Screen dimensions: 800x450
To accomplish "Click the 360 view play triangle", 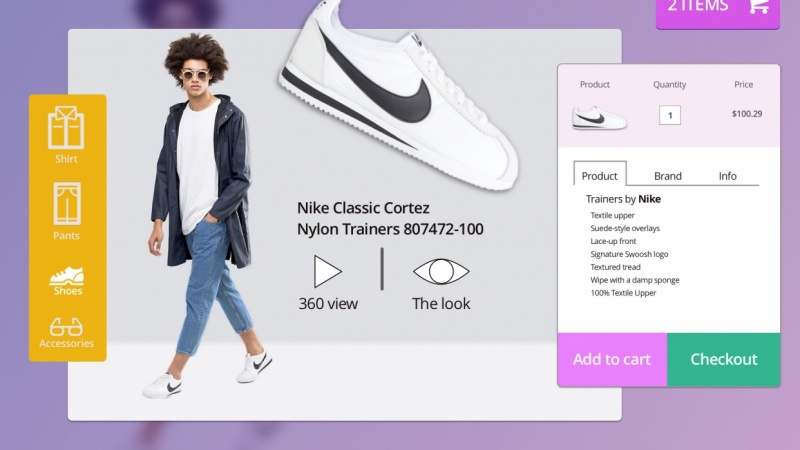I will click(x=327, y=271).
